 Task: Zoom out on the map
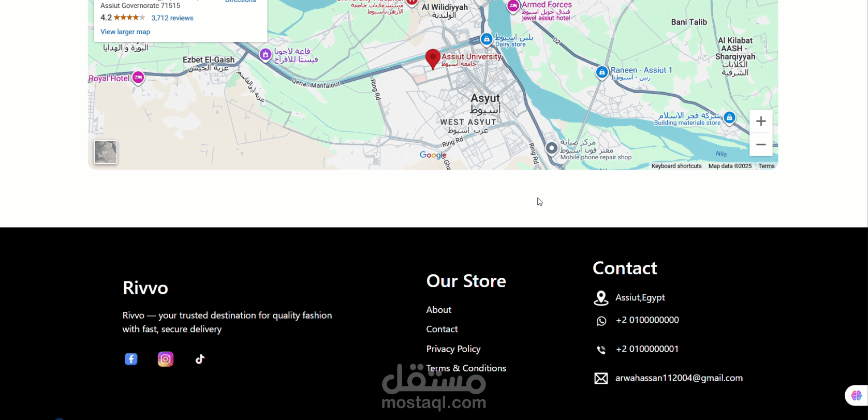coord(761,144)
